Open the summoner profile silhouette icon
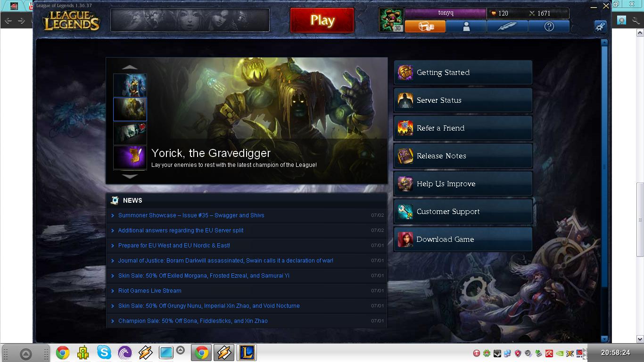644x362 pixels. coord(466,27)
